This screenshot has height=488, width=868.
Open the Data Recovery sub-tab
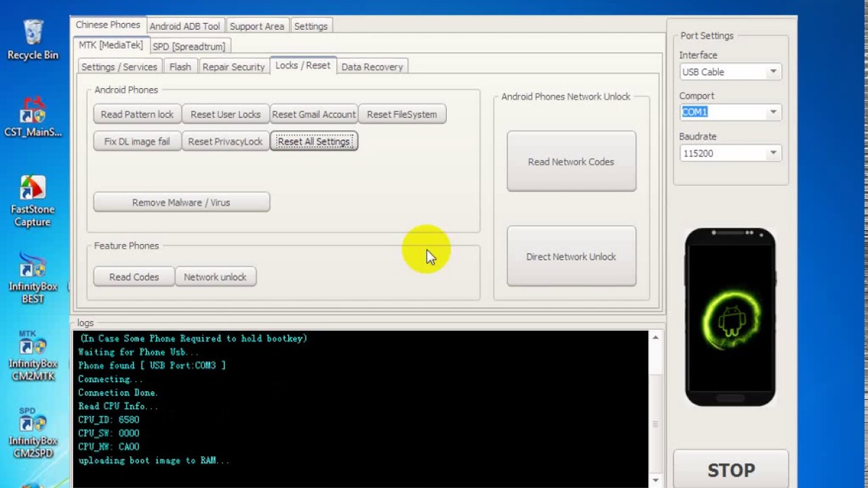pyautogui.click(x=372, y=66)
